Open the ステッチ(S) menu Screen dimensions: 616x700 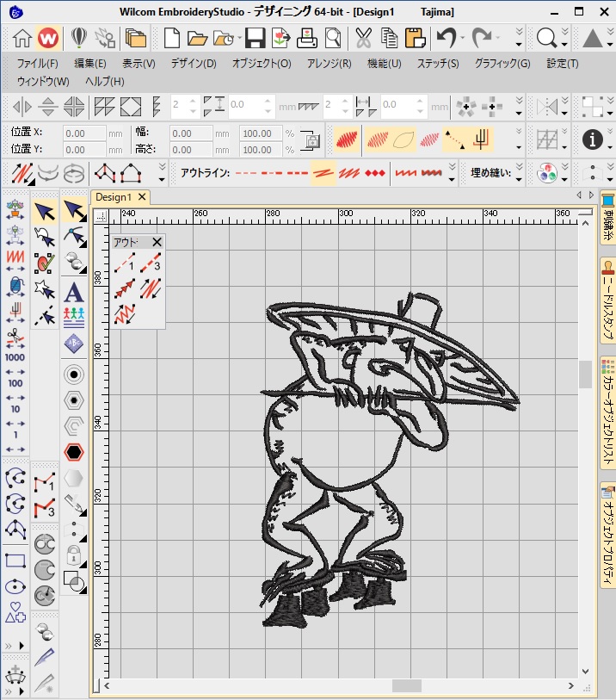[x=438, y=64]
